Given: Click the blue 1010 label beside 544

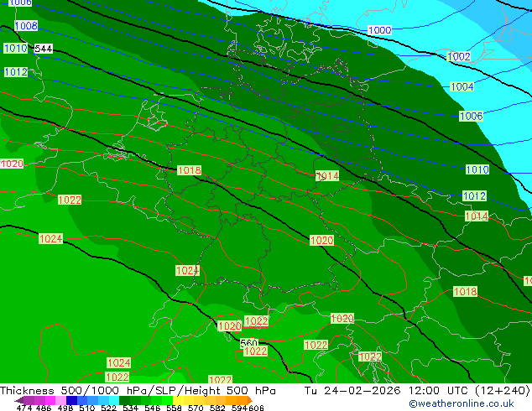Looking at the screenshot, I should click(16, 48).
